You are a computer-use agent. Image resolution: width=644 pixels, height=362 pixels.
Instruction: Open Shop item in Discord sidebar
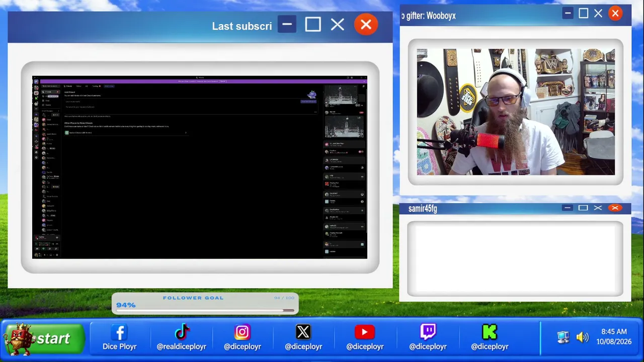[47, 101]
